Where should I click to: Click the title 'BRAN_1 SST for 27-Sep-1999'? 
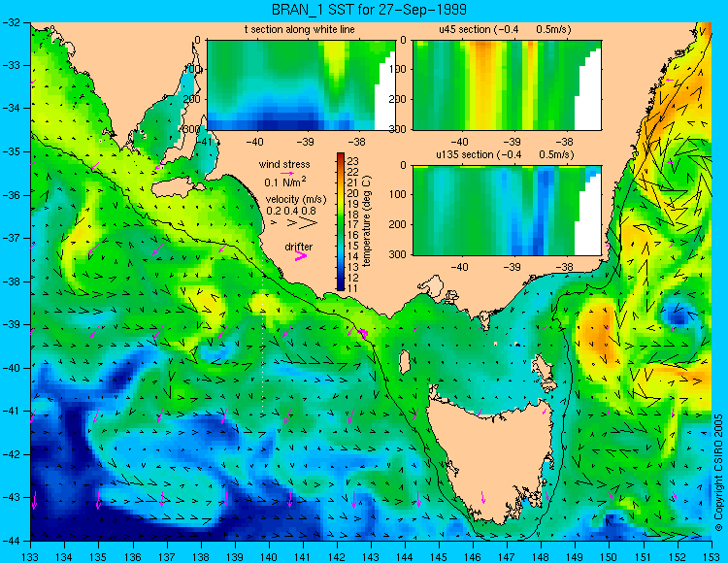pos(369,9)
